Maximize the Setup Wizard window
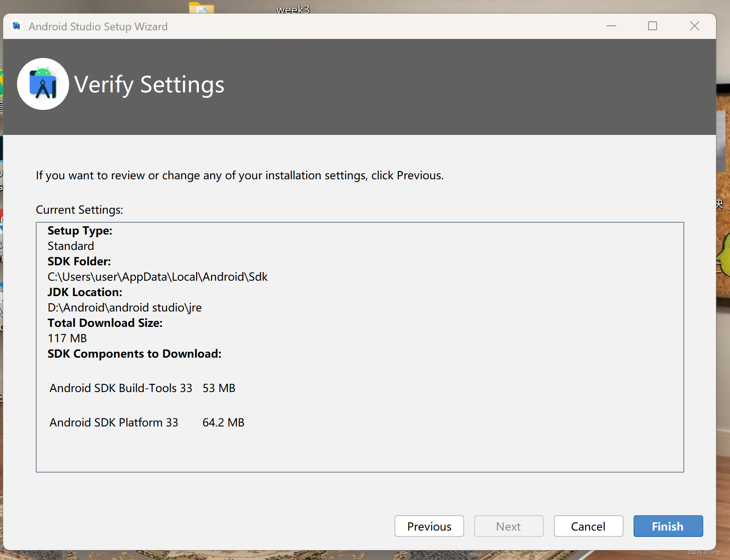This screenshot has height=560, width=730. (653, 26)
